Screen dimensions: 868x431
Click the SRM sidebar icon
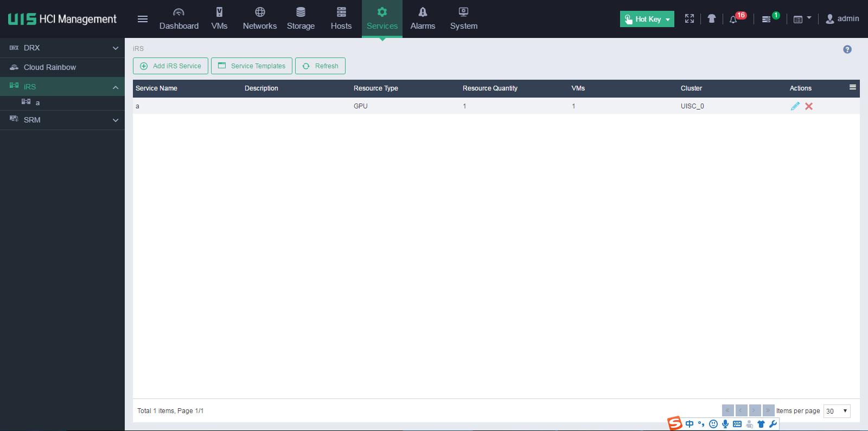coord(14,119)
